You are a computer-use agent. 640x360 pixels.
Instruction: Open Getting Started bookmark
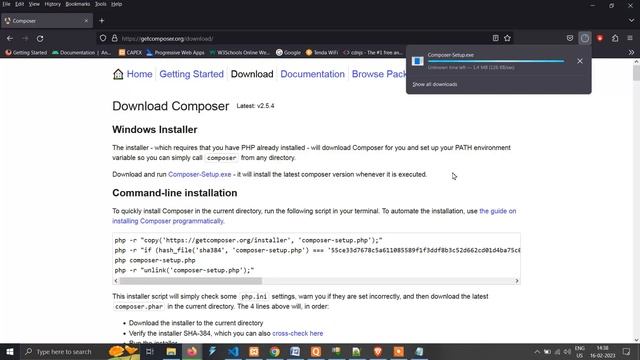26,52
